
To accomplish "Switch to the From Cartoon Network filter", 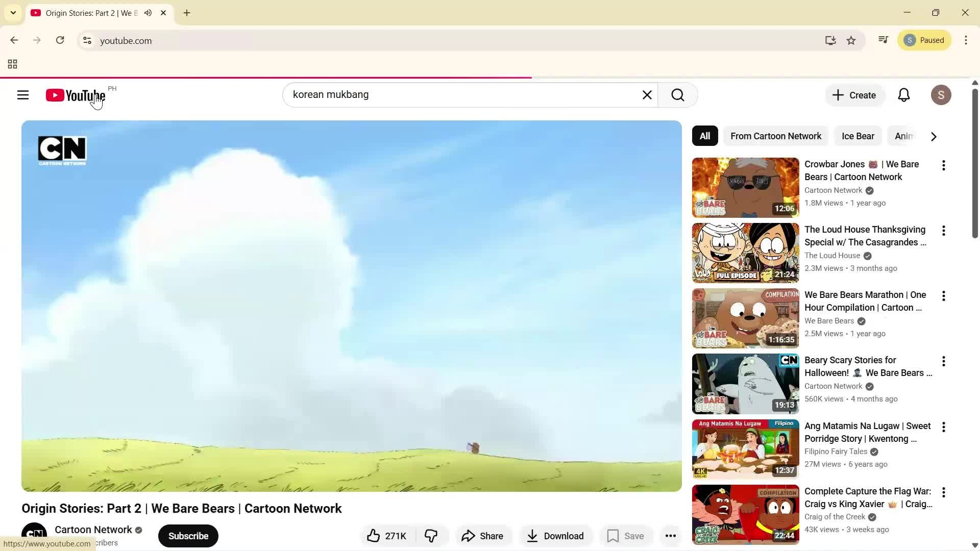I will pos(775,136).
